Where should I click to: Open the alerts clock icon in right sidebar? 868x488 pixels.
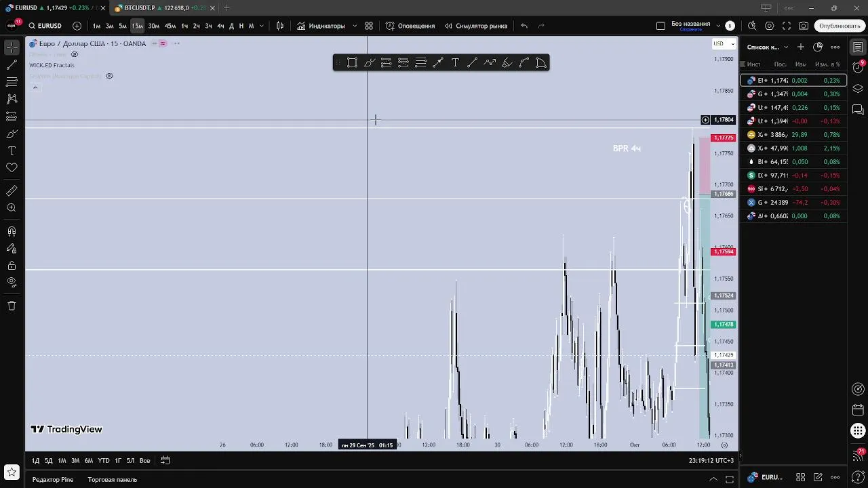(858, 68)
